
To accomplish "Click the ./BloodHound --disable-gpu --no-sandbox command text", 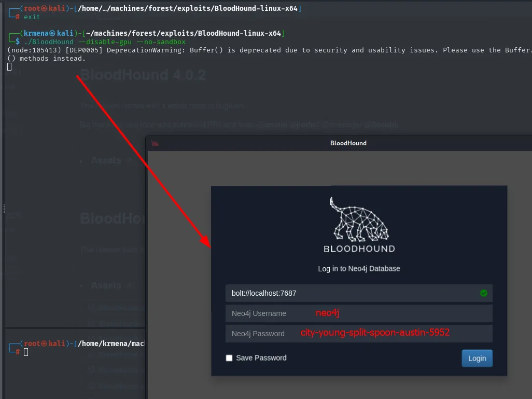I will [105, 42].
